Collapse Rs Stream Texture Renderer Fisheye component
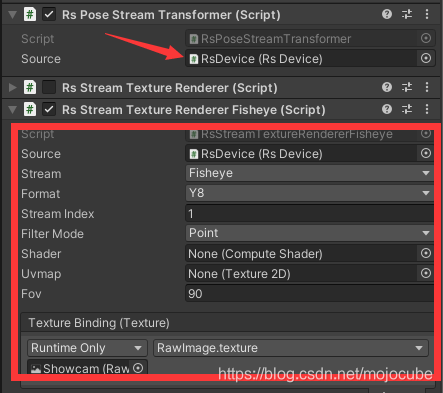The height and width of the screenshot is (393, 443). pos(13,110)
